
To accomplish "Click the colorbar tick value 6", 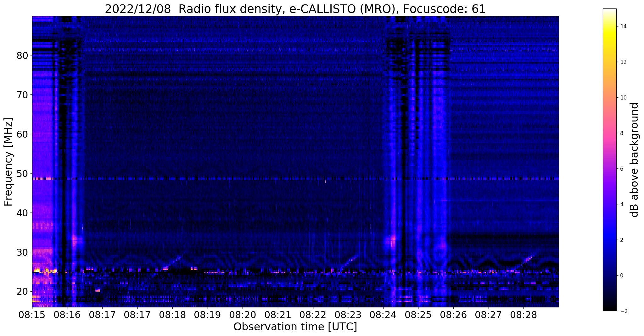I will point(622,169).
